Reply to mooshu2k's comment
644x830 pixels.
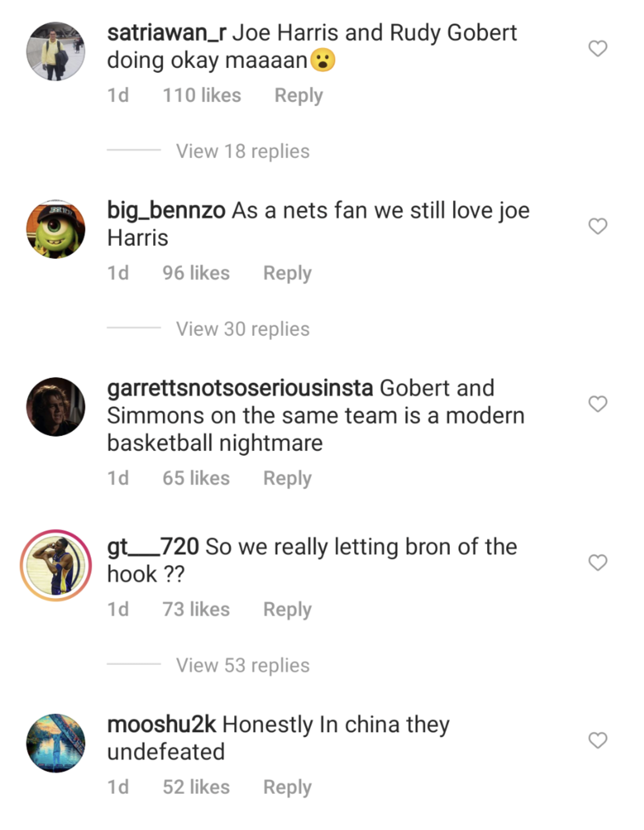pyautogui.click(x=287, y=787)
